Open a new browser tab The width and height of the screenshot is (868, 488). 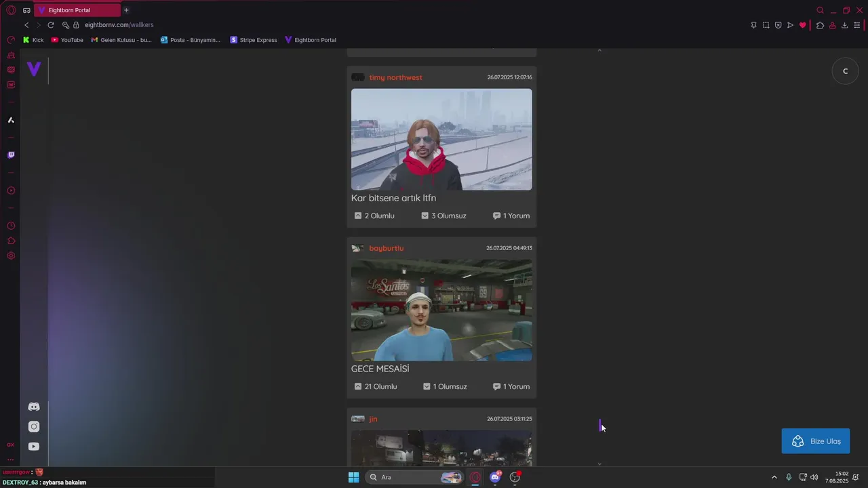126,10
